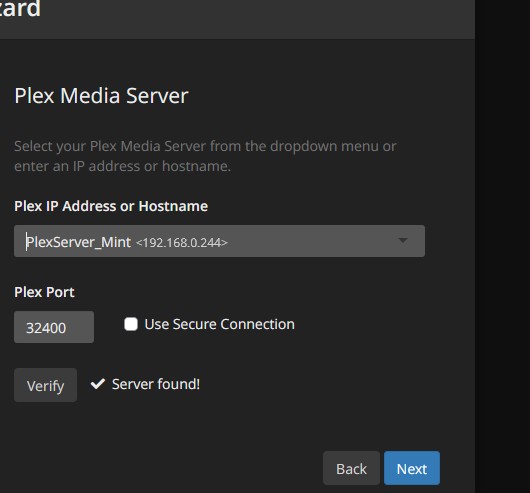Click the wizard title text in header
This screenshot has height=493, width=530.
[x=20, y=9]
